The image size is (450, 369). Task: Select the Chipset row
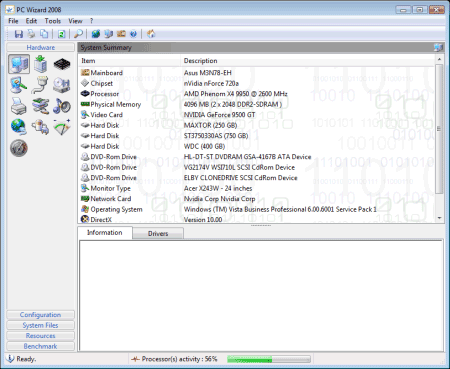[257, 83]
